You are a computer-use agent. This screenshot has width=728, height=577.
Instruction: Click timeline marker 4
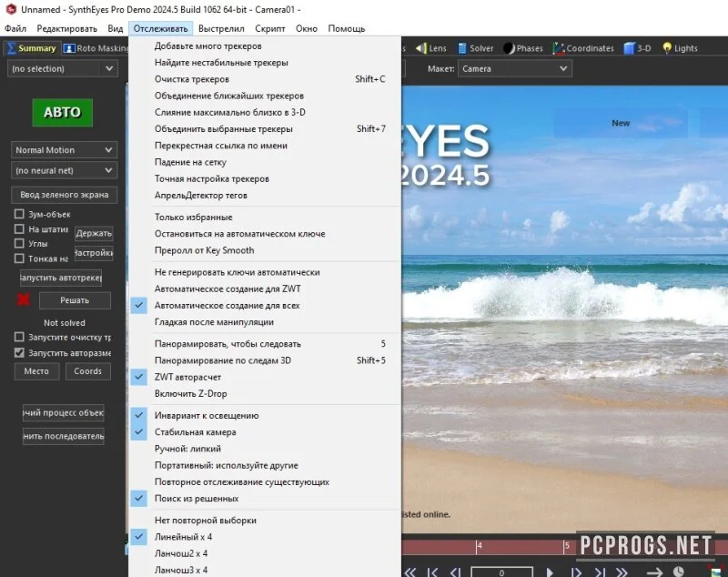click(480, 546)
